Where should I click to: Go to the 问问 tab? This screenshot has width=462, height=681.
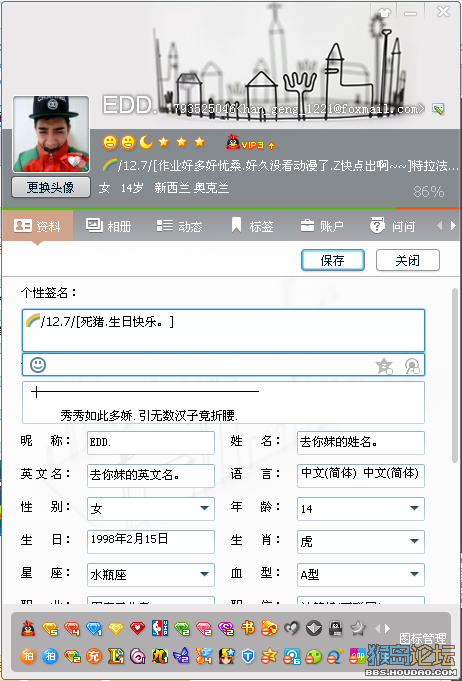click(x=393, y=226)
